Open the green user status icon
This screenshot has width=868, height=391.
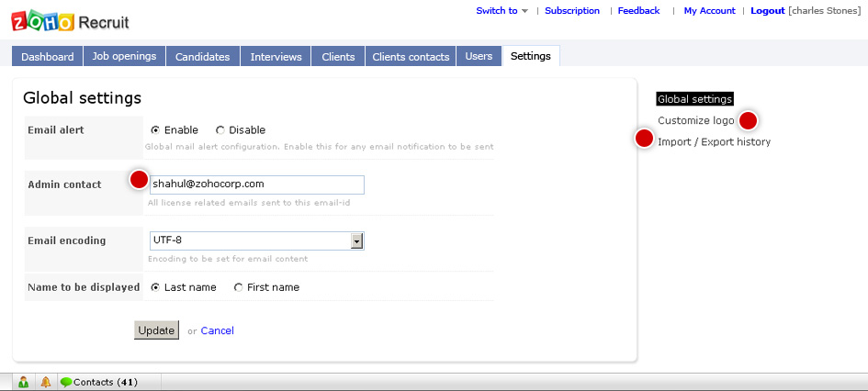(24, 382)
